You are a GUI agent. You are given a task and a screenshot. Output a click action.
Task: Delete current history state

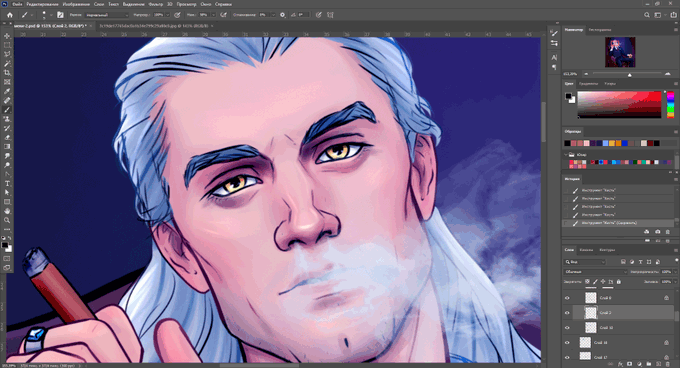click(x=667, y=232)
